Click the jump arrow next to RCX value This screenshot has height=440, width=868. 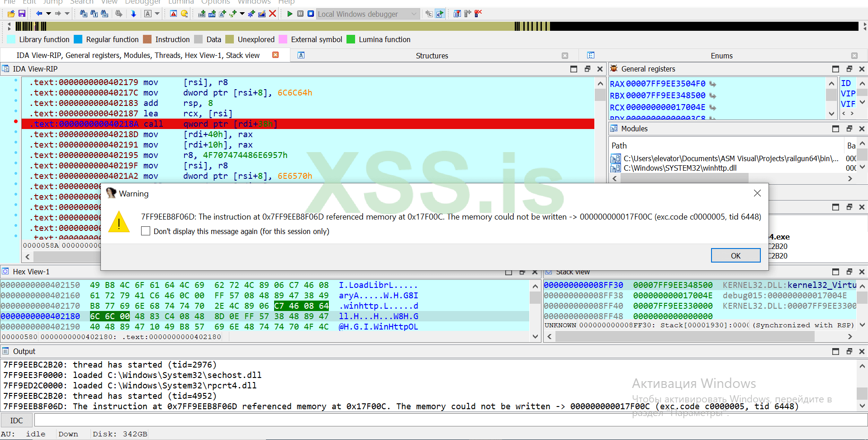pyautogui.click(x=713, y=107)
